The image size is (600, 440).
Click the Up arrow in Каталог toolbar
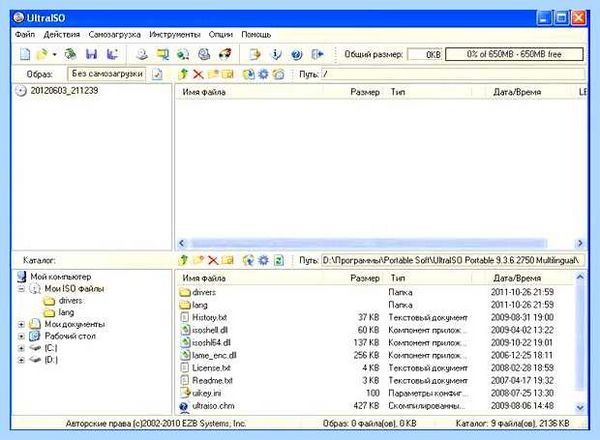(x=183, y=260)
